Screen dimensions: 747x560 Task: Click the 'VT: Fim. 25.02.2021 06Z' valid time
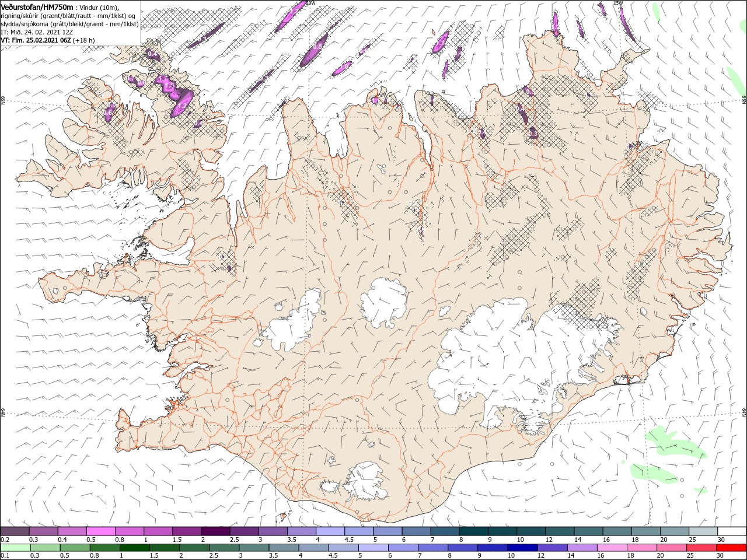pos(36,40)
